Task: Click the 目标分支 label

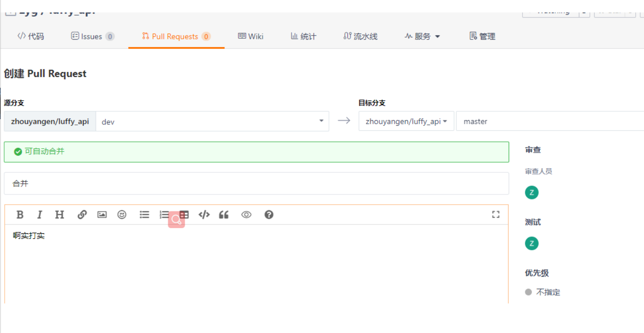Action: pyautogui.click(x=372, y=103)
